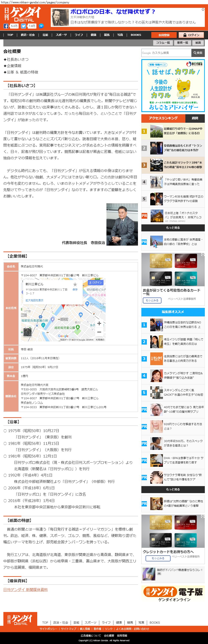Click もっとみる on お金が戻ってくる card ad

(x=152, y=300)
